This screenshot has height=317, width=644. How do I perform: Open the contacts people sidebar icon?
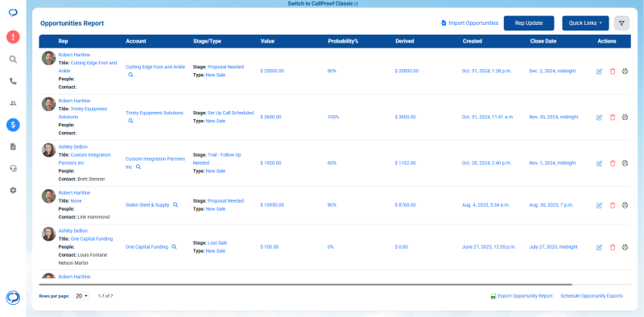point(13,103)
